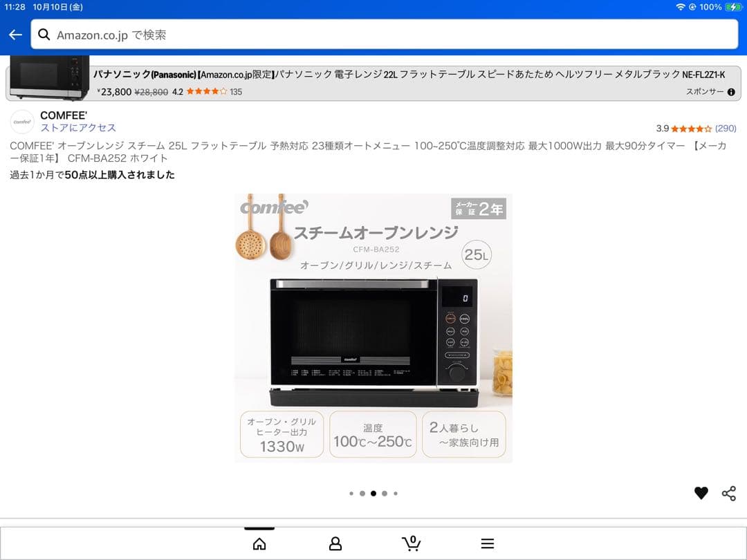The image size is (747, 560).
Task: Select the fourth image carousel dot
Action: (x=385, y=494)
